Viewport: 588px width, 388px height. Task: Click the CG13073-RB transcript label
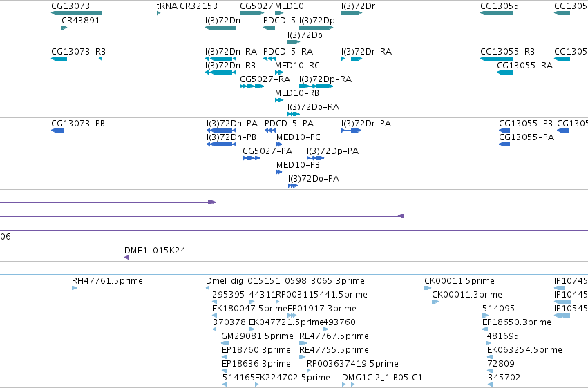pyautogui.click(x=78, y=51)
